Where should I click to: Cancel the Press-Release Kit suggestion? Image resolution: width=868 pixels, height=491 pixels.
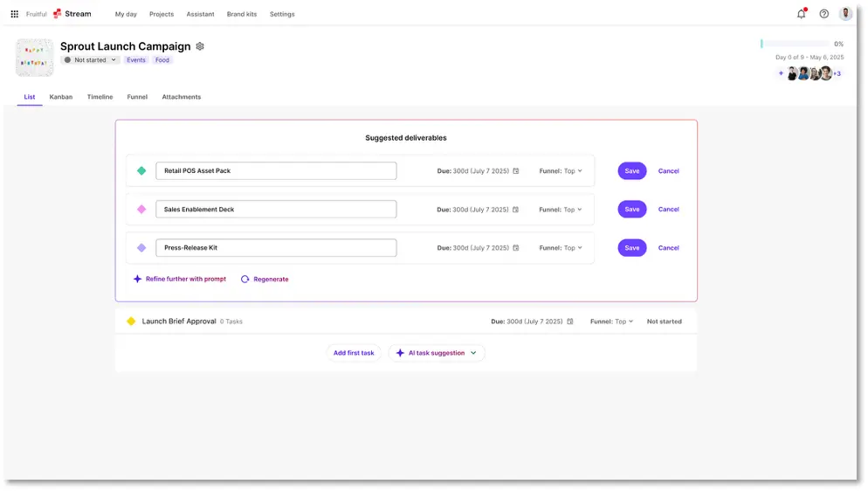click(x=668, y=248)
